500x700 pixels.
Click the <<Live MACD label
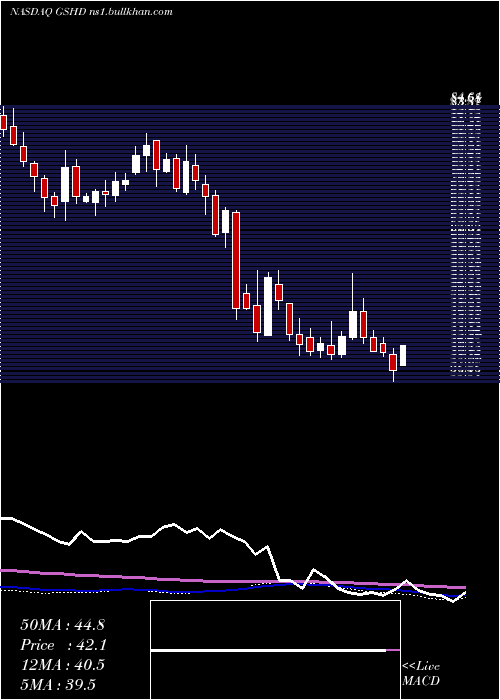pos(421,674)
